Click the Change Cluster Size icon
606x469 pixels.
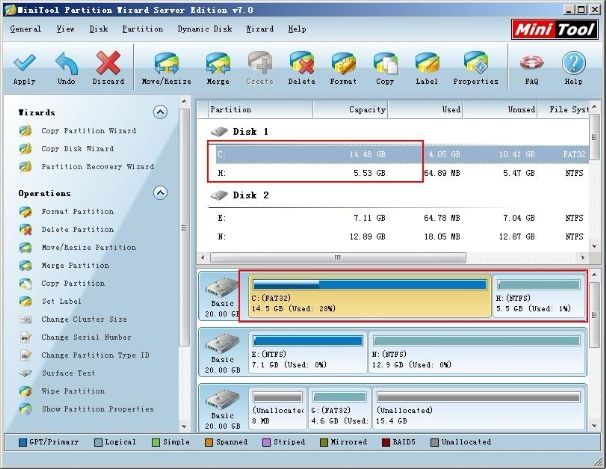pos(26,319)
